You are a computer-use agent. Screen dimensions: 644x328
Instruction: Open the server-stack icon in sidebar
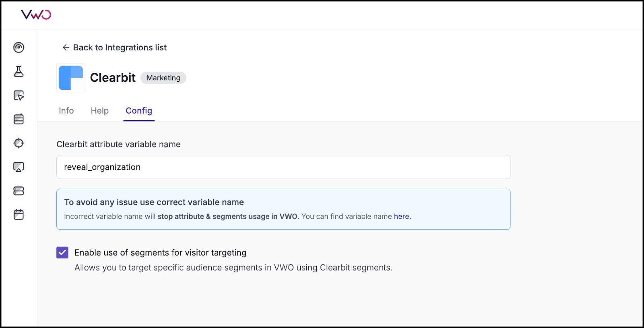coord(19,191)
